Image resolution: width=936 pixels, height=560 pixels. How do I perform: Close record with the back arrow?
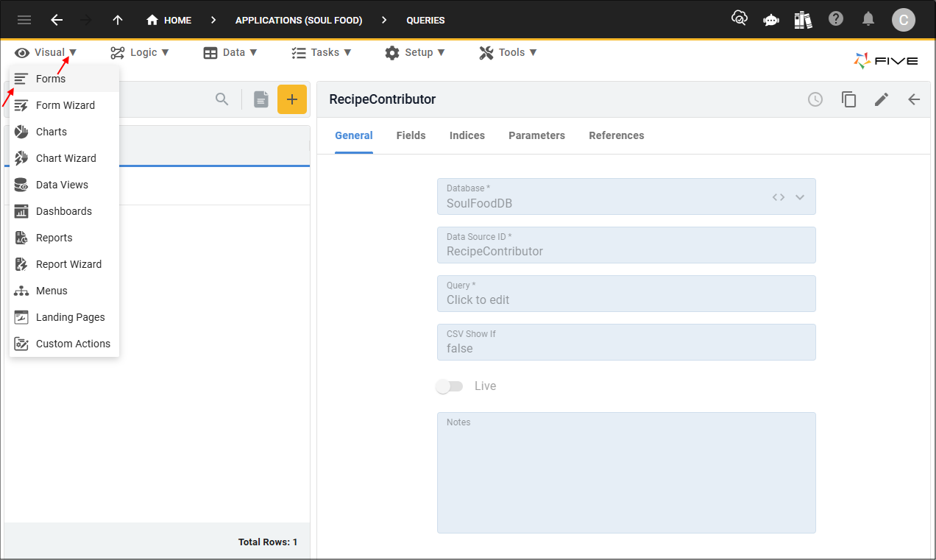point(914,99)
